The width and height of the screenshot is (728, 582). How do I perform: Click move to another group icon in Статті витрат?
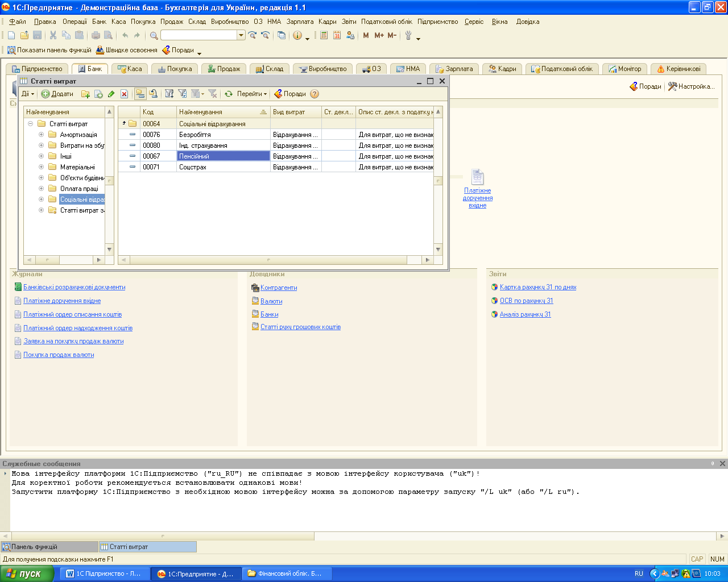(x=153, y=94)
